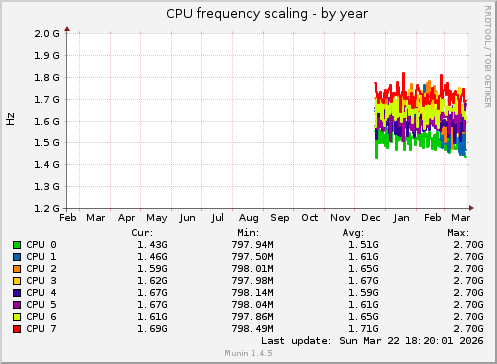Viewport: 497px width, 364px height.
Task: Click the 'Dec' x-axis month label
Action: point(371,218)
